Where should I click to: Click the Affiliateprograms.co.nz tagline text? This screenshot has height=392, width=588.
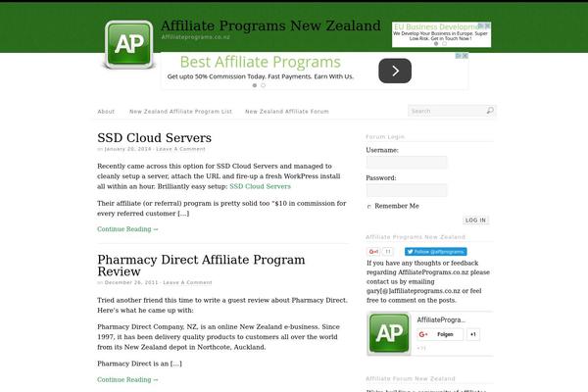(x=196, y=37)
